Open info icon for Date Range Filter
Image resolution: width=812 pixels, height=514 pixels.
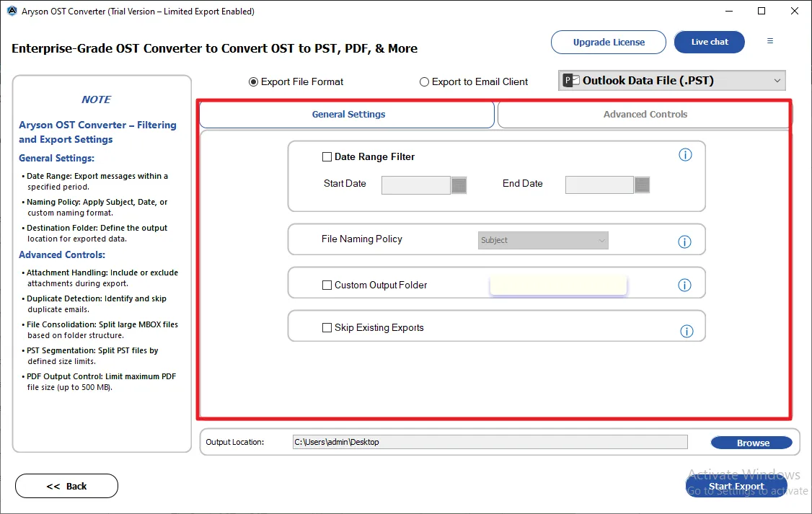coord(685,155)
